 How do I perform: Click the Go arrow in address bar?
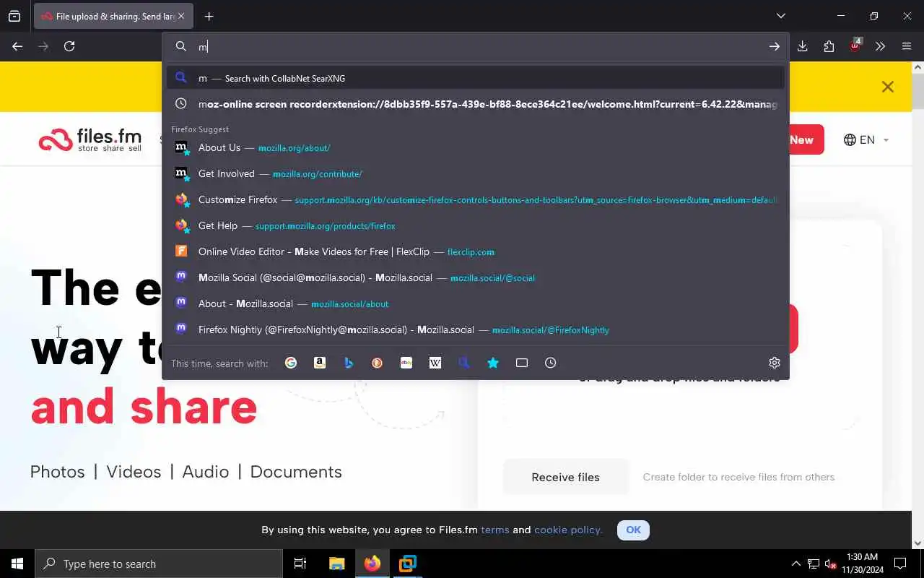click(774, 46)
